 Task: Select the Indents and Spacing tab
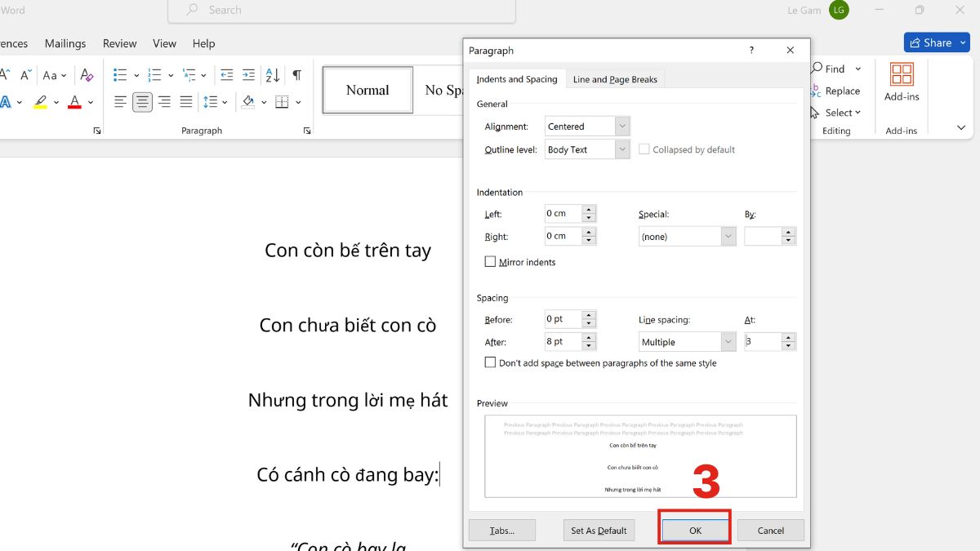517,79
